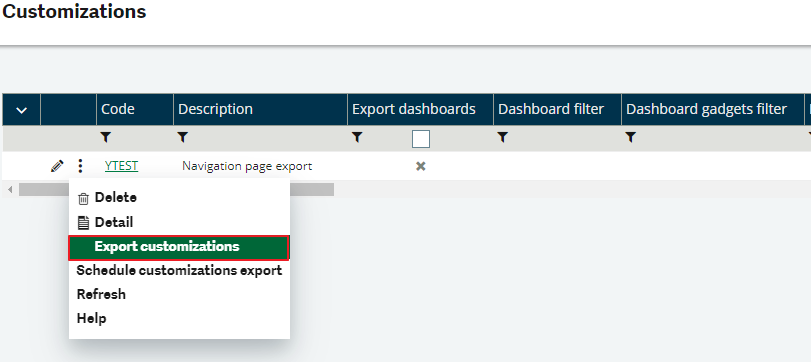Click the pencil edit icon for YTEST
The image size is (811, 362).
click(x=57, y=166)
